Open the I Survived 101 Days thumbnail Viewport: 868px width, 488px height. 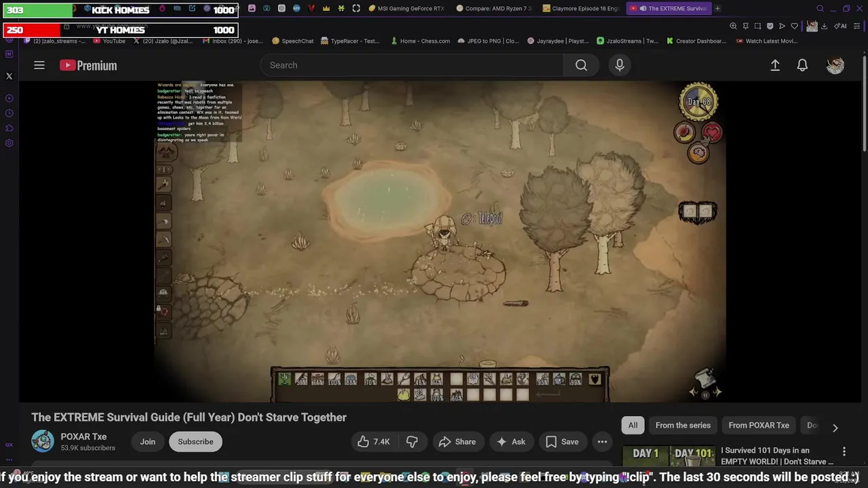pos(669,457)
